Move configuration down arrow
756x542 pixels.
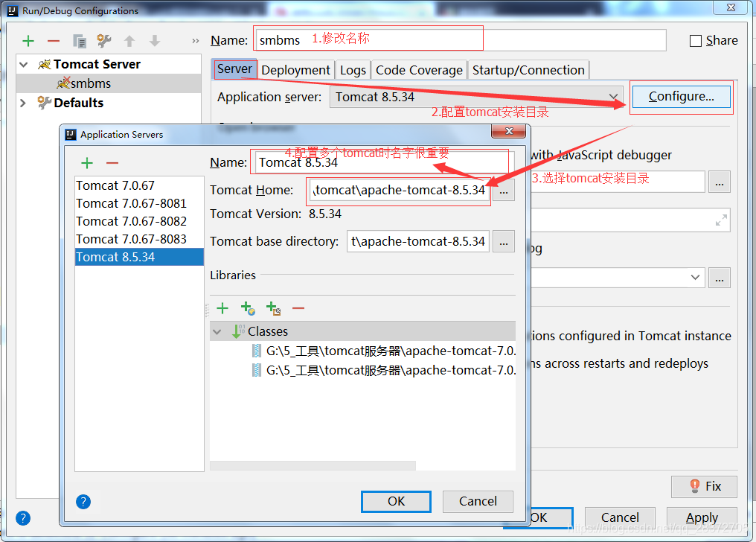click(x=154, y=41)
